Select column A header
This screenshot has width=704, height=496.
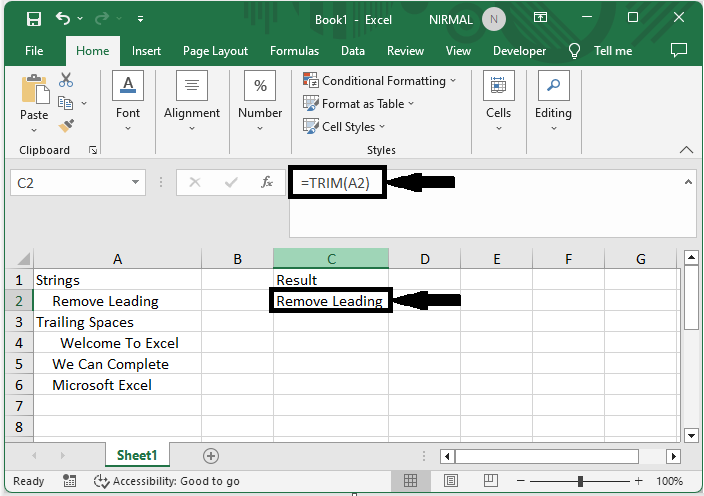pos(117,259)
